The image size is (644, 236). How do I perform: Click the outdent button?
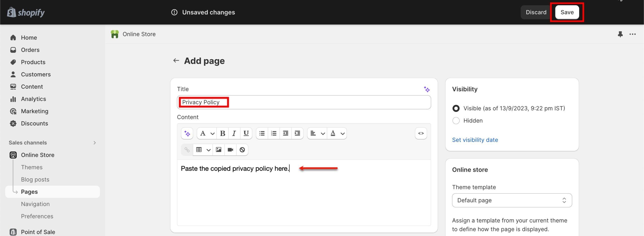[286, 133]
